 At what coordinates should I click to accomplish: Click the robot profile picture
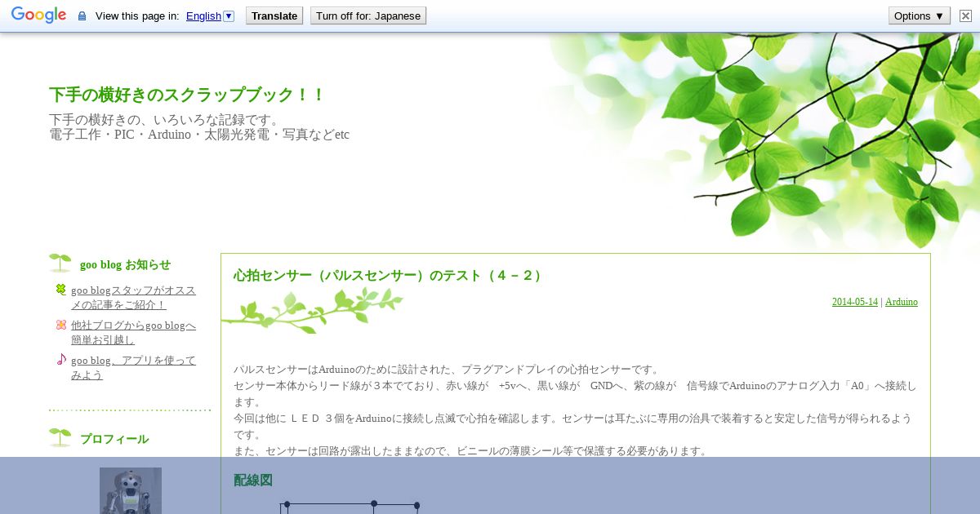(131, 490)
